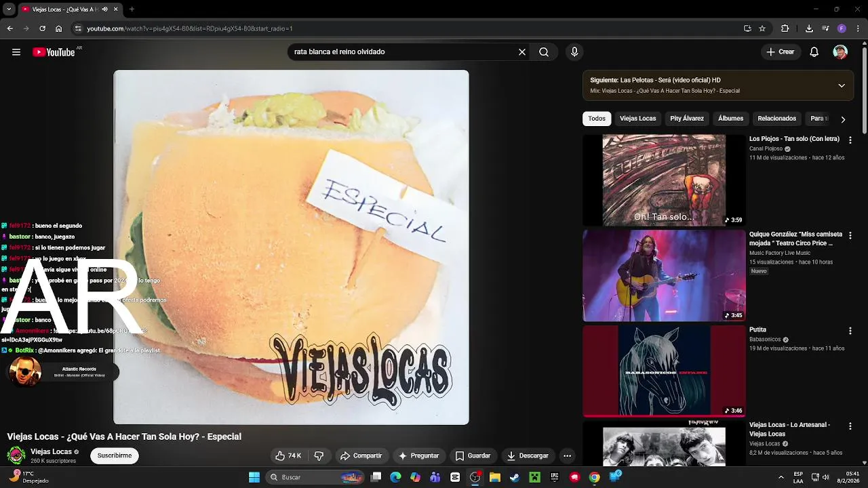
Task: Click the URL in the address bar
Action: tap(189, 28)
